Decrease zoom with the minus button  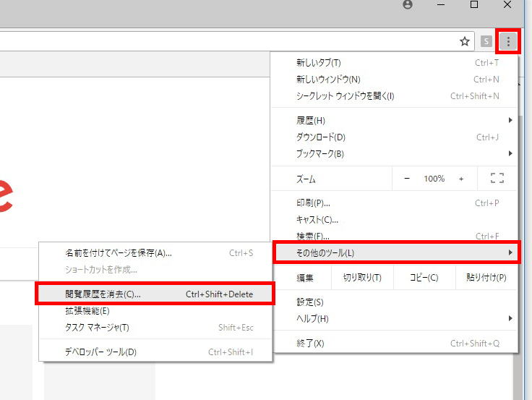(407, 178)
